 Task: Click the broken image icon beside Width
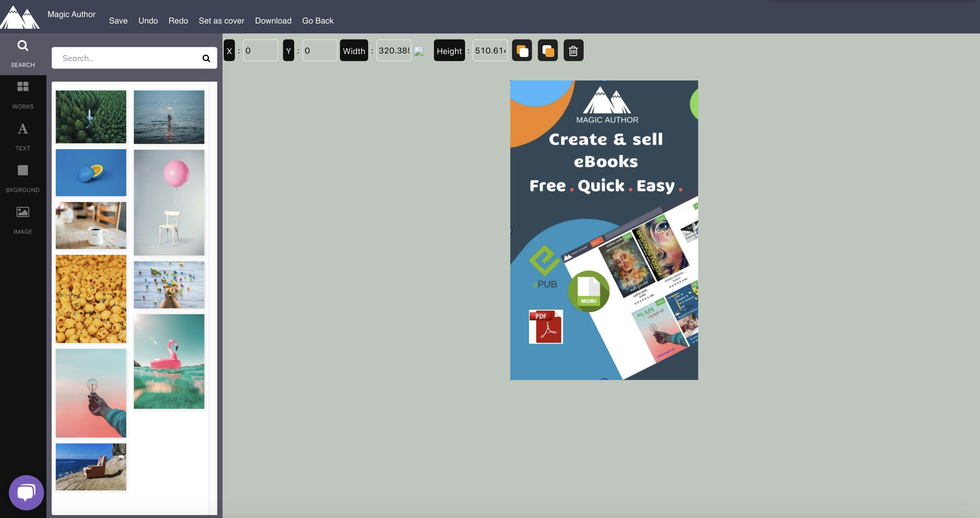click(x=418, y=51)
